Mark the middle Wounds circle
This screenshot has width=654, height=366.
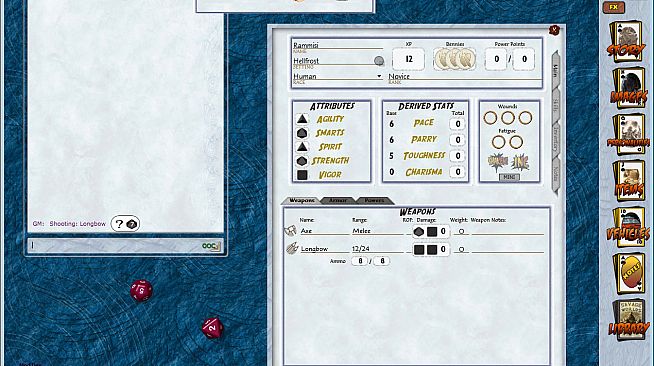pyautogui.click(x=508, y=118)
